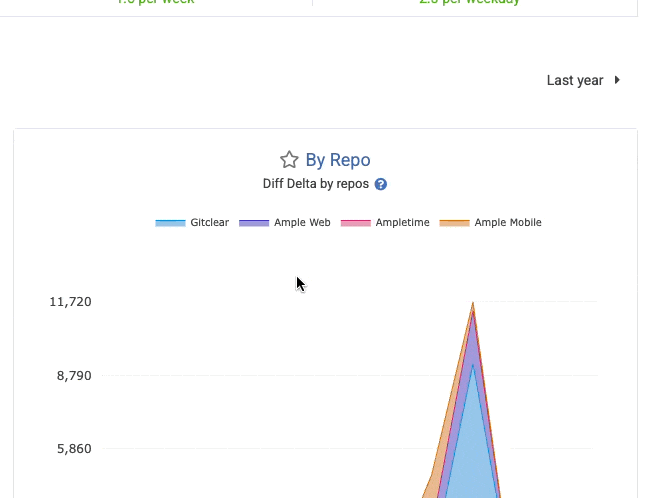Click the Ampletime pink legend swatch
Viewport: 654px width, 498px height.
tap(355, 223)
